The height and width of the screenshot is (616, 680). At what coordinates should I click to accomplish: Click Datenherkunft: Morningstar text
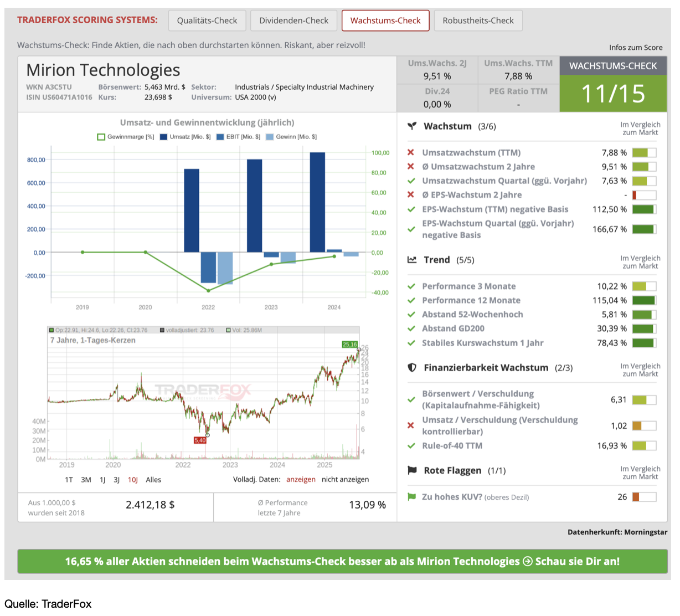[617, 532]
